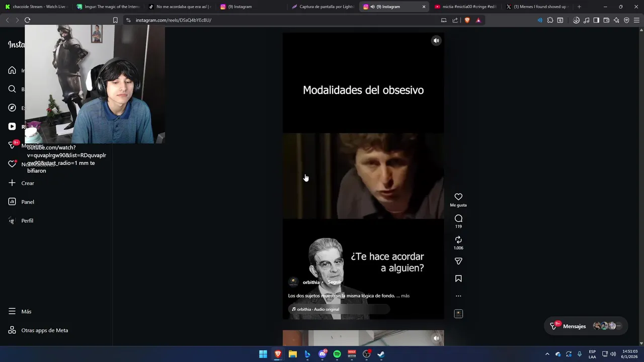Open the browser extensions puzzle icon
Screen dimensions: 644x362
pyautogui.click(x=550, y=20)
